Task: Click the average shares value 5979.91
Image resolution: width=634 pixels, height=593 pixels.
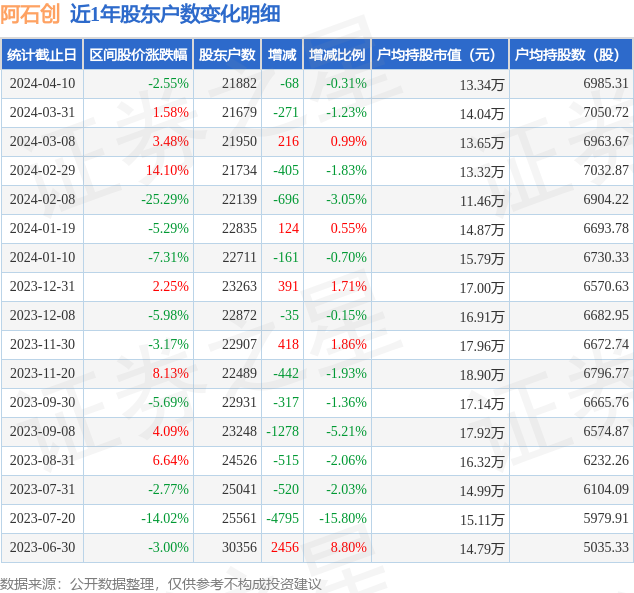Action: (x=606, y=518)
